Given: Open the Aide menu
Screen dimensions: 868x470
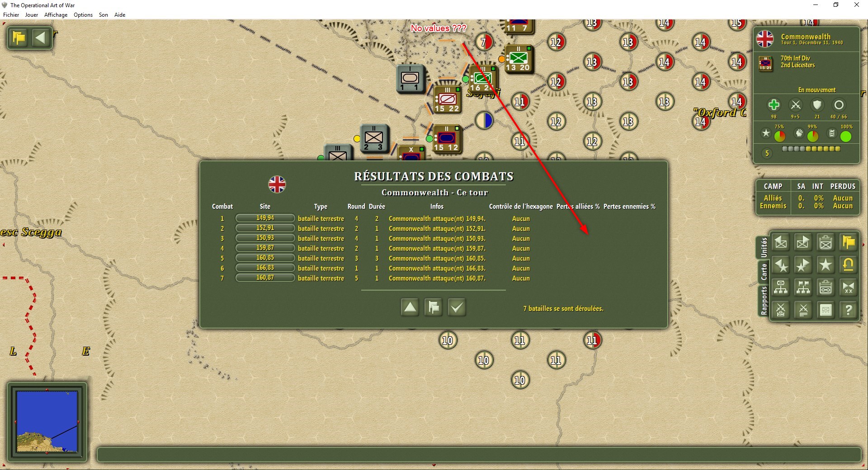Looking at the screenshot, I should click(120, 15).
